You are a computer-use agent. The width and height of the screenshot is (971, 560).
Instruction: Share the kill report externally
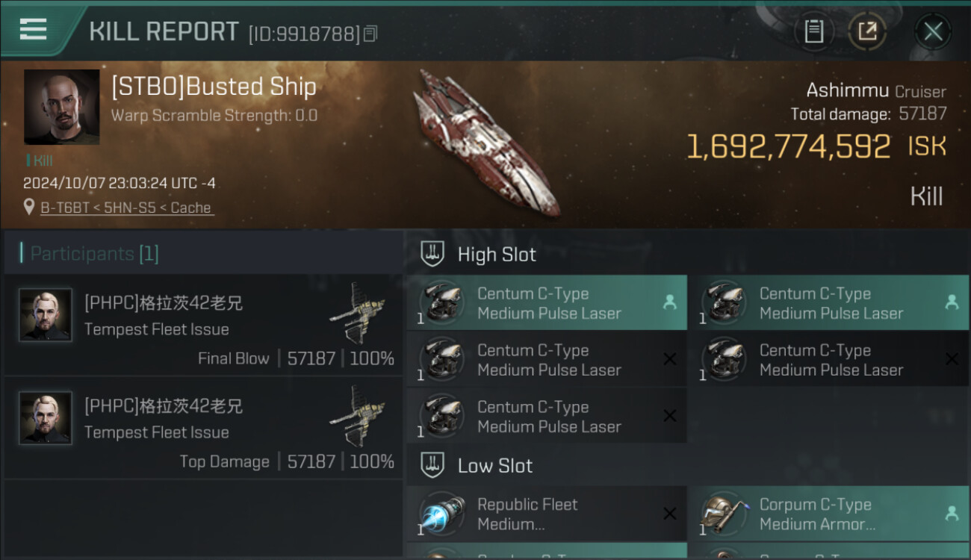click(867, 31)
